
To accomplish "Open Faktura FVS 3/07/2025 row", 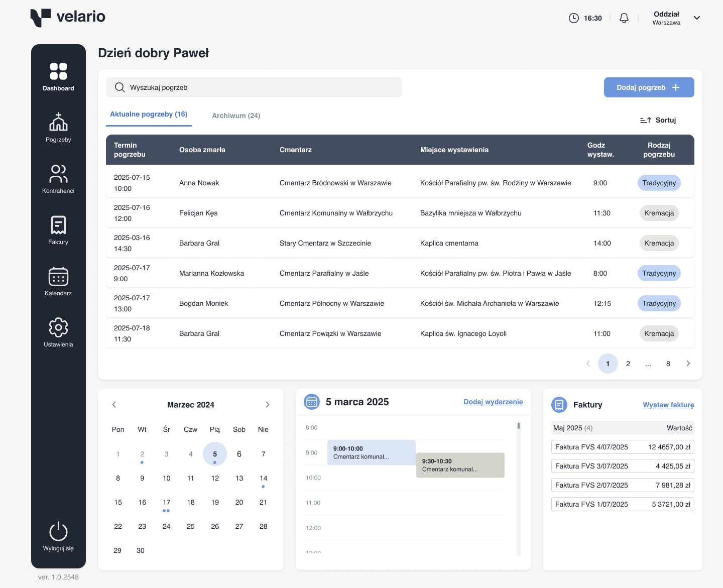I will 623,466.
